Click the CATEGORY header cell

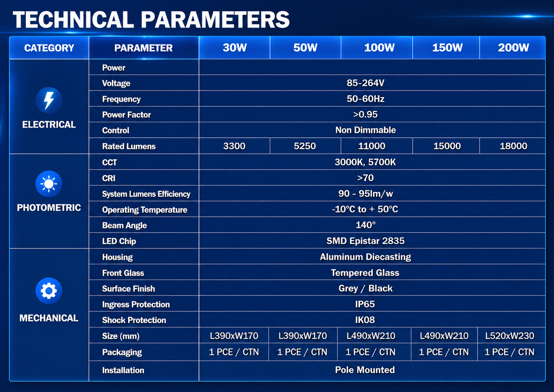tap(49, 48)
